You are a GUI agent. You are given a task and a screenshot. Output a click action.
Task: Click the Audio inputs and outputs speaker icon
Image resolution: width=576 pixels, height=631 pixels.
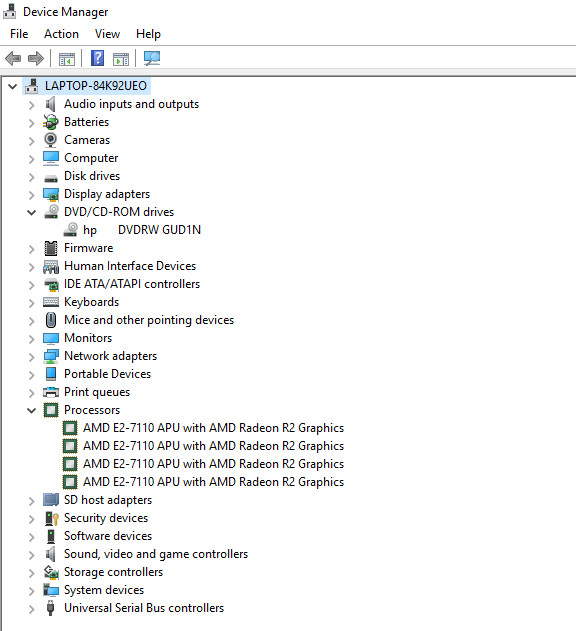click(50, 104)
